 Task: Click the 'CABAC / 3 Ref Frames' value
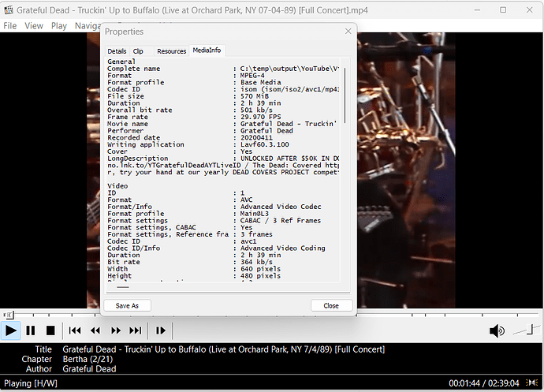tap(281, 221)
